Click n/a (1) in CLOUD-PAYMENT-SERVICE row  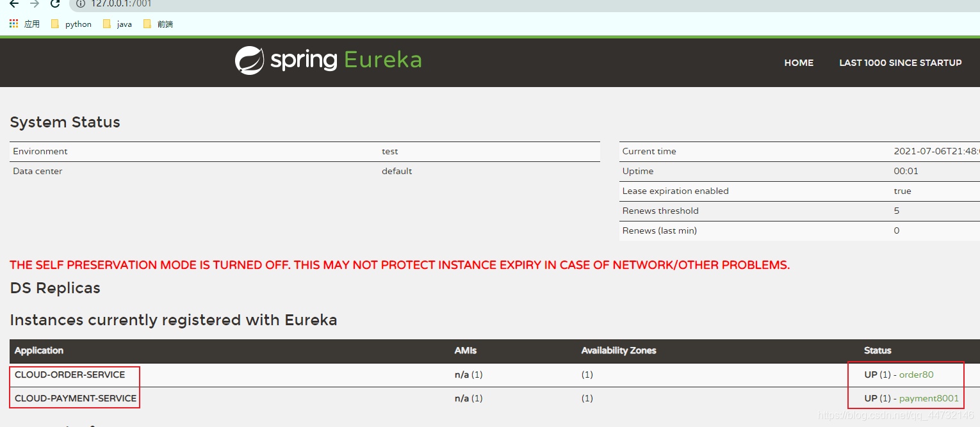pos(469,398)
